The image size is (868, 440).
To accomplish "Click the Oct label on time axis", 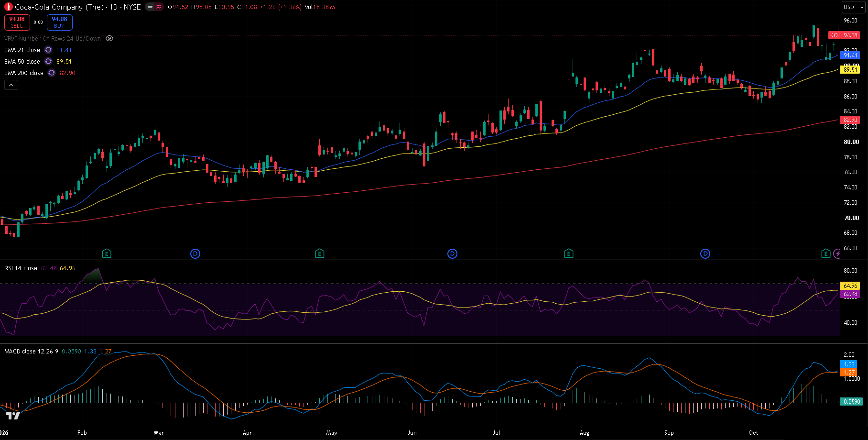I will (x=753, y=432).
